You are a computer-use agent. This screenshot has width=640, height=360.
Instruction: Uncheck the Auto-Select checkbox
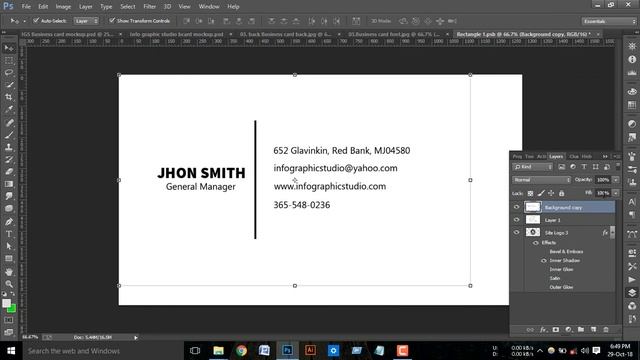point(36,20)
